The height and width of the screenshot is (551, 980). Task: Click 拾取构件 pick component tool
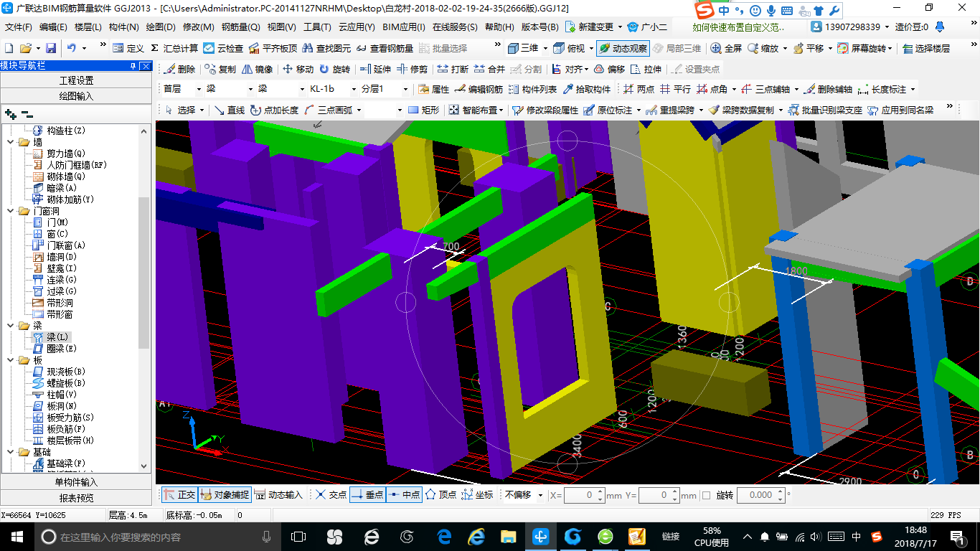(x=587, y=89)
